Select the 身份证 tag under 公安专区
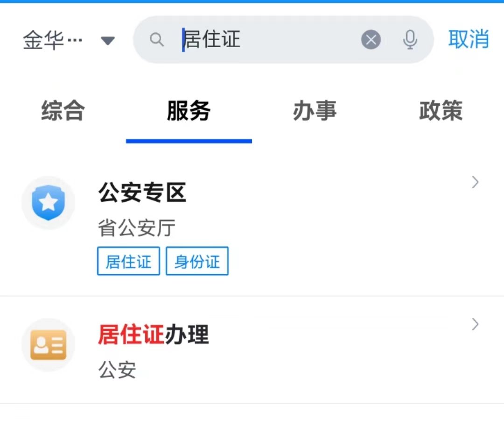 click(197, 261)
